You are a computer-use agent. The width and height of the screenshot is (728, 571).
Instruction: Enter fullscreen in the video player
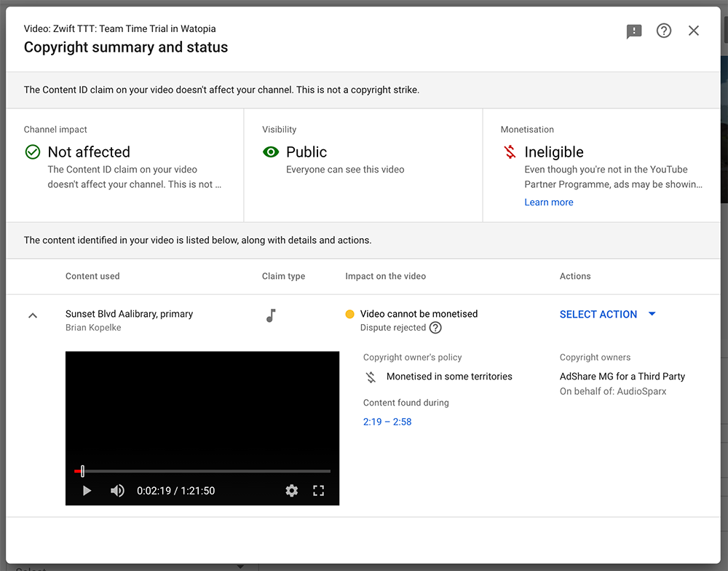(x=318, y=491)
